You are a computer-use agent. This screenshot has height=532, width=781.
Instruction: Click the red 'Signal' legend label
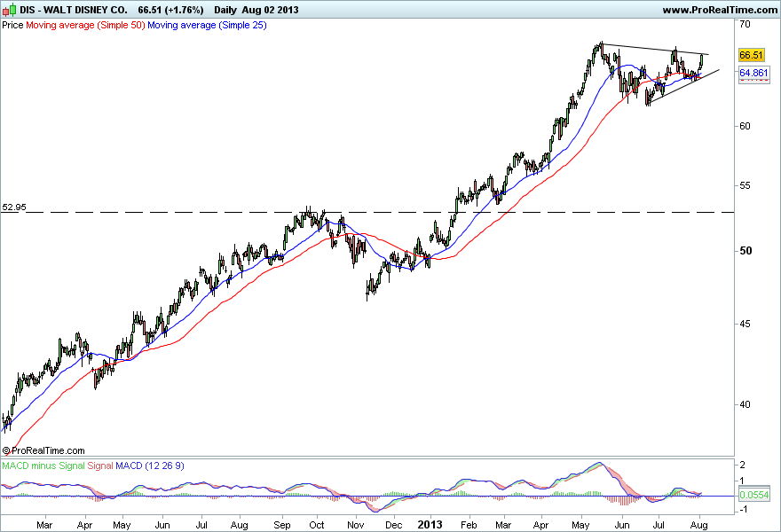pos(100,465)
